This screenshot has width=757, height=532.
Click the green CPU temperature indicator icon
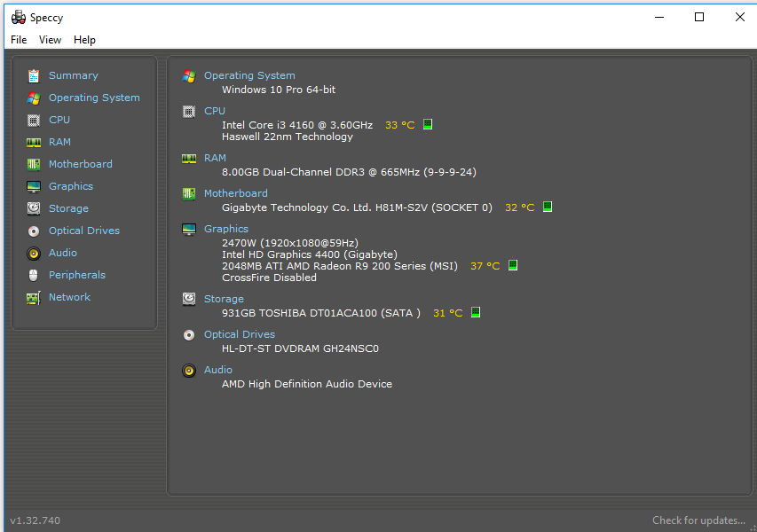[x=428, y=124]
